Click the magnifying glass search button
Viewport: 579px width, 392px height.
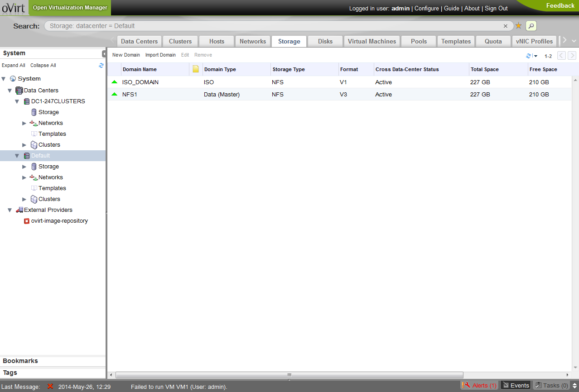531,26
